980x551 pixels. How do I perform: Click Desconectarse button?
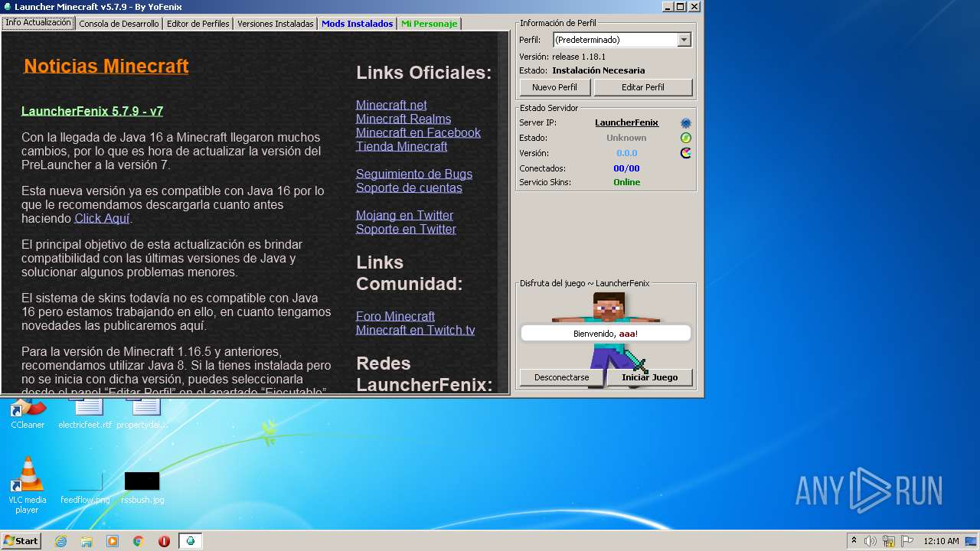[562, 377]
